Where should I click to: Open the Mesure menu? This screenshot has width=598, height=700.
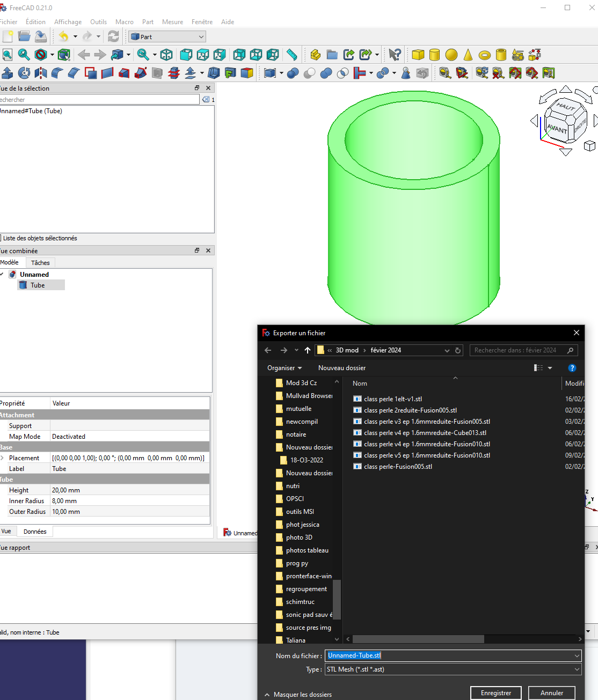172,22
